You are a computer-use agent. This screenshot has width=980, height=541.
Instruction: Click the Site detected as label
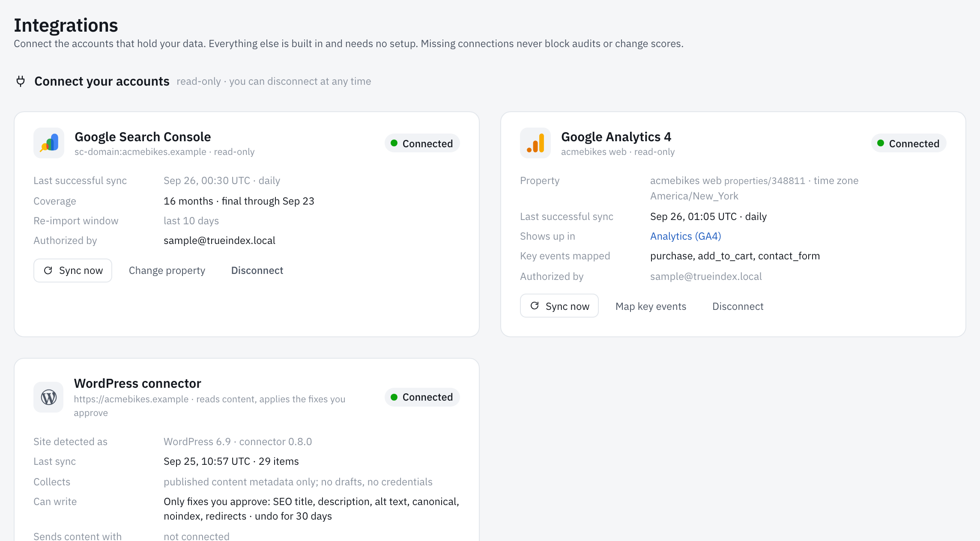coord(70,442)
